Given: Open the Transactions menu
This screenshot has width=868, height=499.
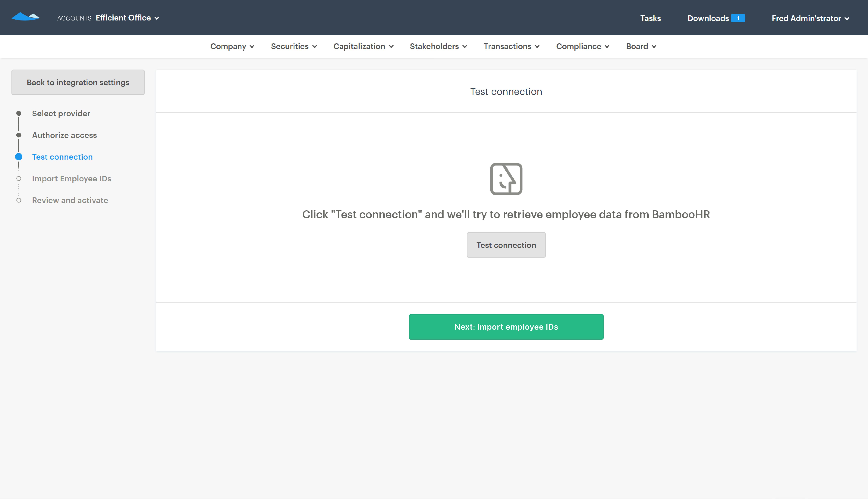Looking at the screenshot, I should 511,46.
